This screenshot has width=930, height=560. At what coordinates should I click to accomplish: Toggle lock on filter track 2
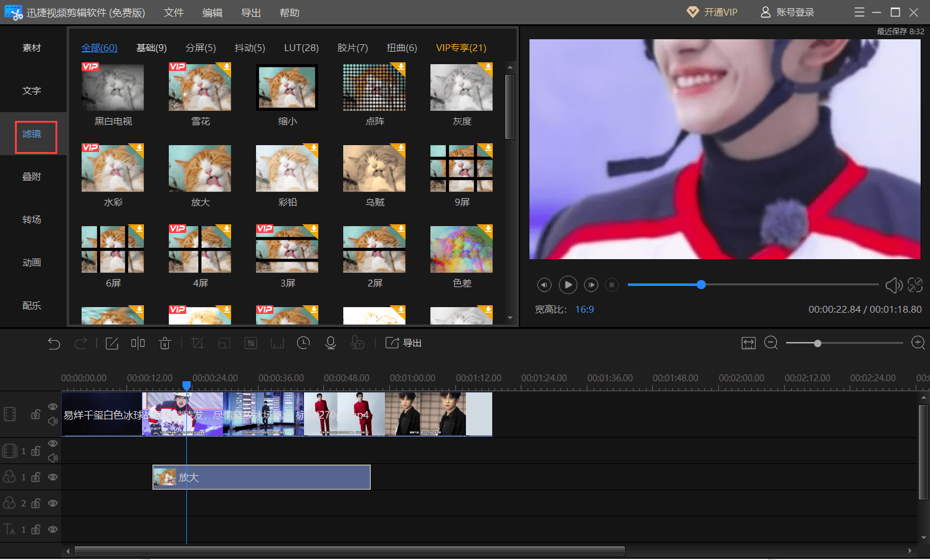[x=36, y=503]
